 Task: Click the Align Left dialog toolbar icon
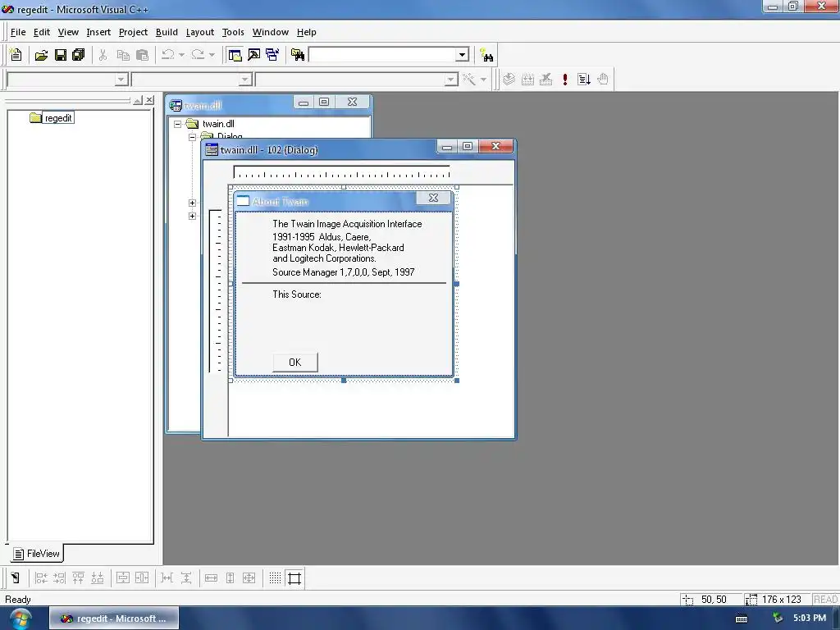[x=41, y=578]
